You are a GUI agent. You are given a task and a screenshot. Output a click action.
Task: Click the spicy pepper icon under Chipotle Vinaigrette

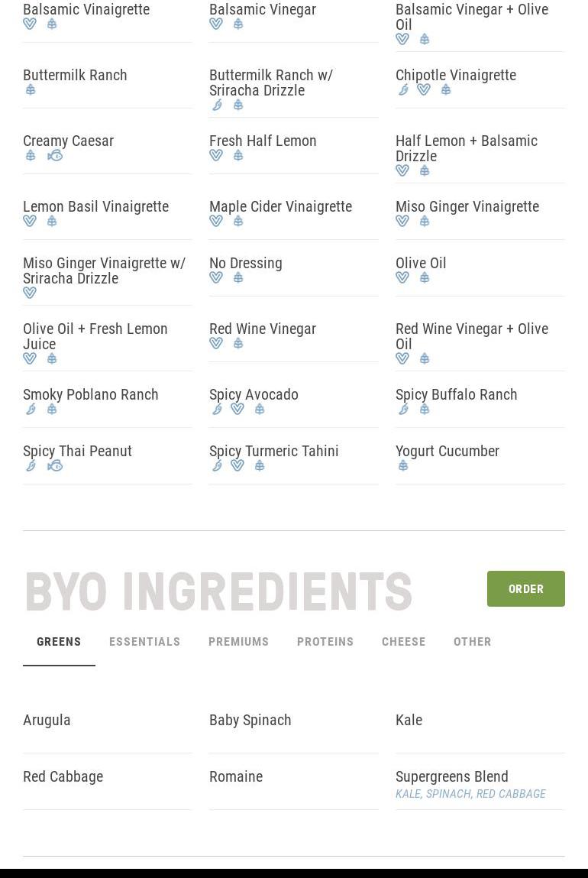[402, 89]
